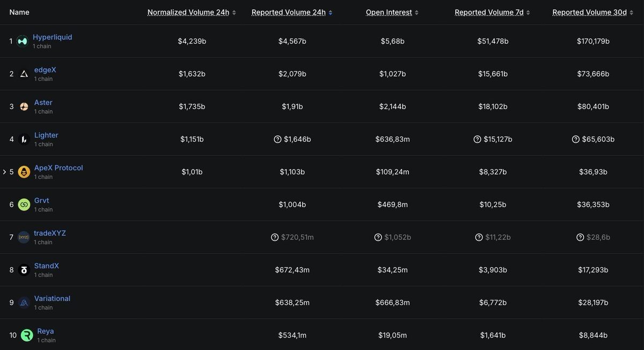Image resolution: width=644 pixels, height=350 pixels.
Task: Click the info icon beside Lighter's $15,127b
Action: point(477,139)
